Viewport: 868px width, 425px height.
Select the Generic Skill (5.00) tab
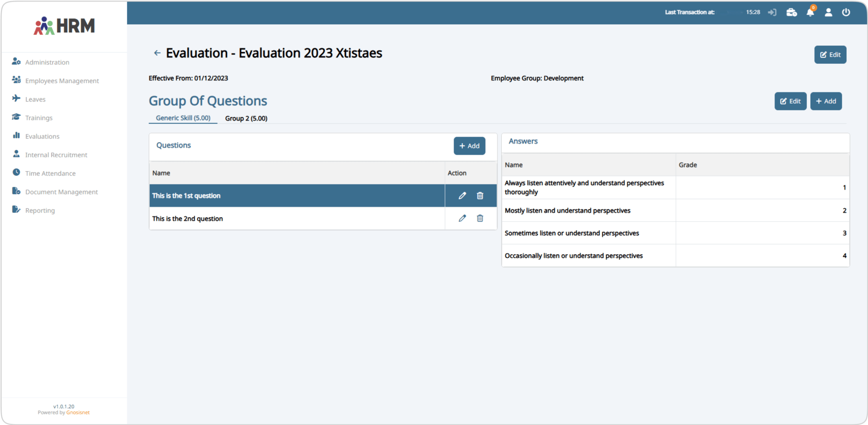[183, 118]
